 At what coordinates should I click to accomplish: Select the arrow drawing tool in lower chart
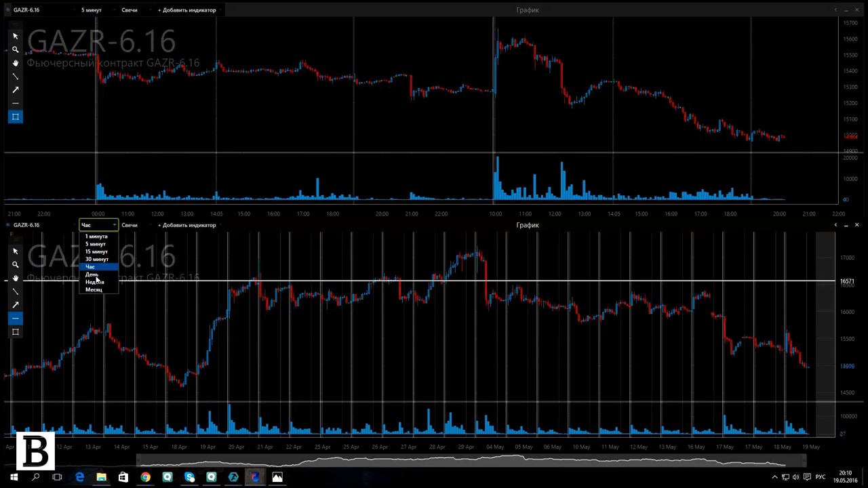[16, 305]
